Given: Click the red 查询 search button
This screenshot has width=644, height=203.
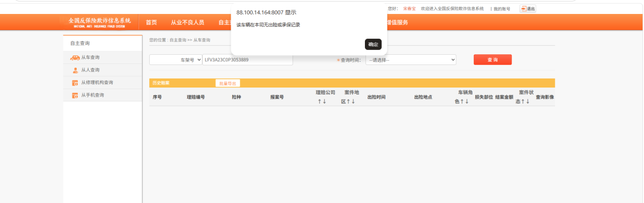Looking at the screenshot, I should (x=493, y=60).
